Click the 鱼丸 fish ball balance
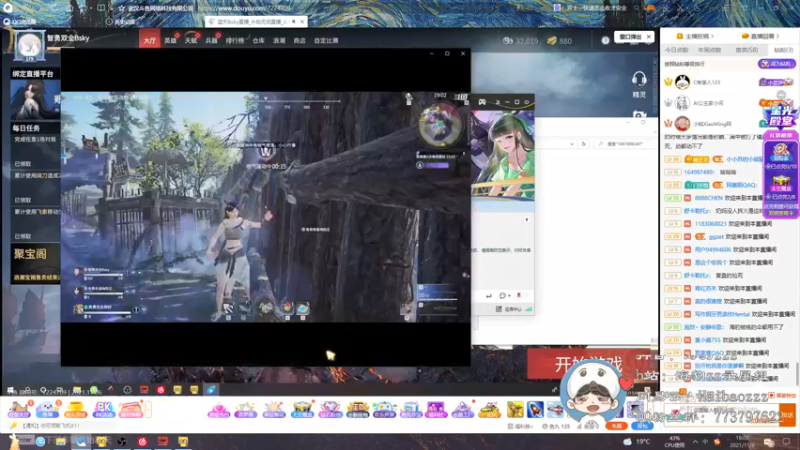 pyautogui.click(x=556, y=426)
